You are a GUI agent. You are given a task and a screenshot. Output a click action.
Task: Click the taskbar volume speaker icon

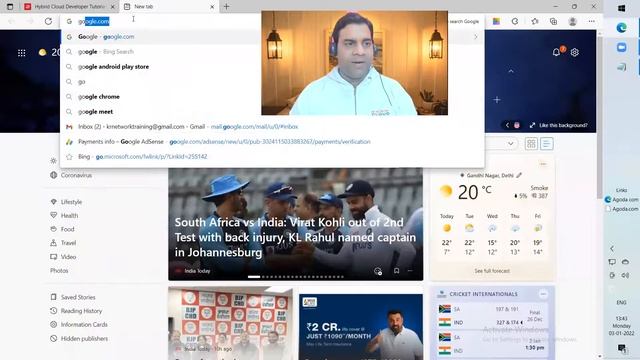625,276
